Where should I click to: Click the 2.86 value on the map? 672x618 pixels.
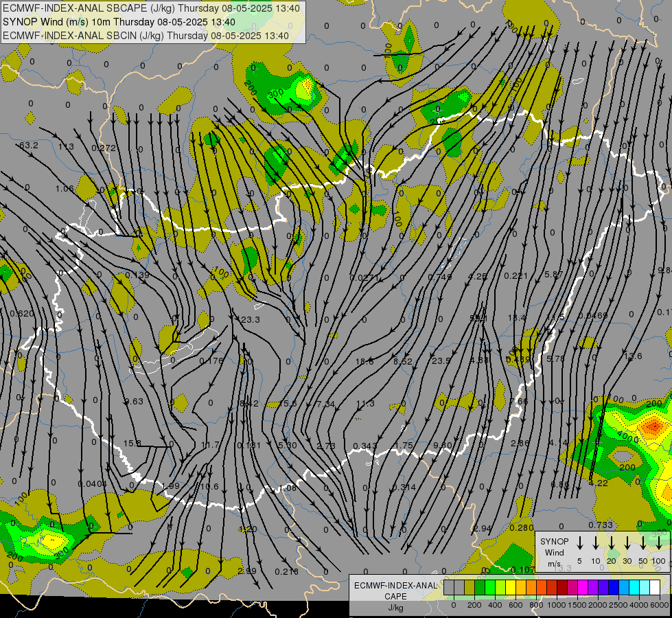pyautogui.click(x=520, y=443)
